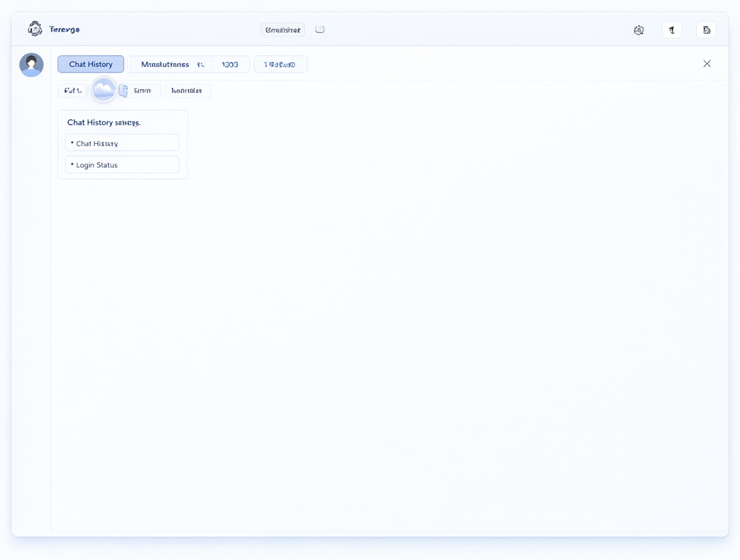740x560 pixels.
Task: Click the round cloud icon
Action: click(103, 89)
